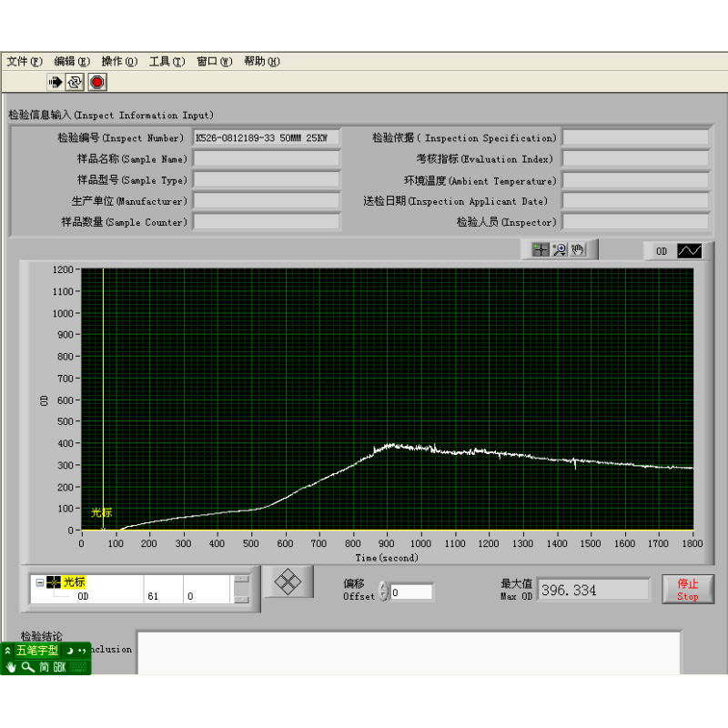Image resolution: width=728 pixels, height=728 pixels.
Task: Select the graph cursor crosshair tool
Action: (x=541, y=249)
